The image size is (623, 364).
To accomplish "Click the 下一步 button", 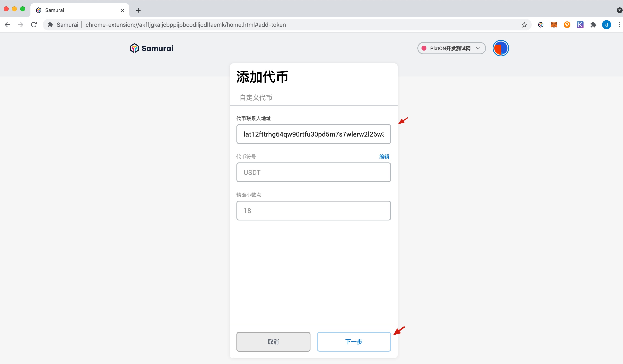I will point(354,342).
